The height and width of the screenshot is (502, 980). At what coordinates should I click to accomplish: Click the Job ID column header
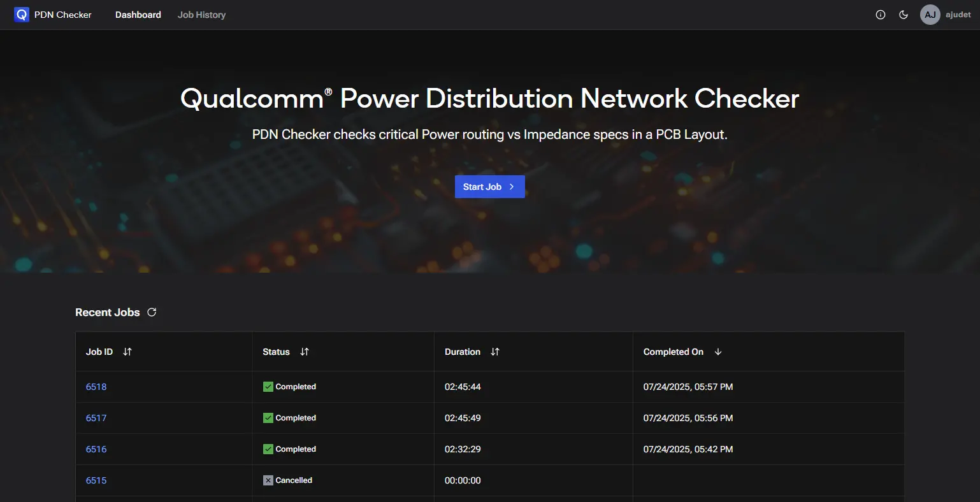tap(99, 352)
